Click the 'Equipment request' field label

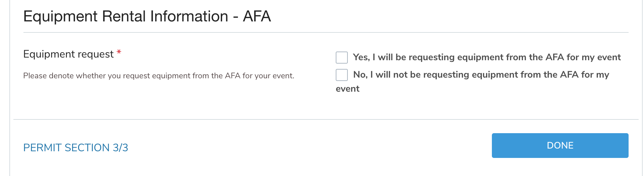[x=68, y=54]
